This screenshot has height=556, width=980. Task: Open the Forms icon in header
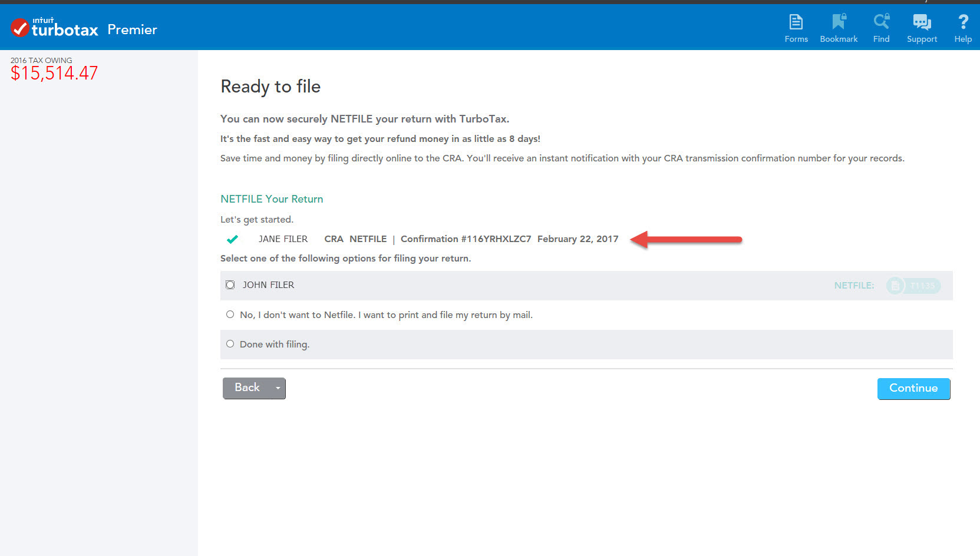(796, 28)
